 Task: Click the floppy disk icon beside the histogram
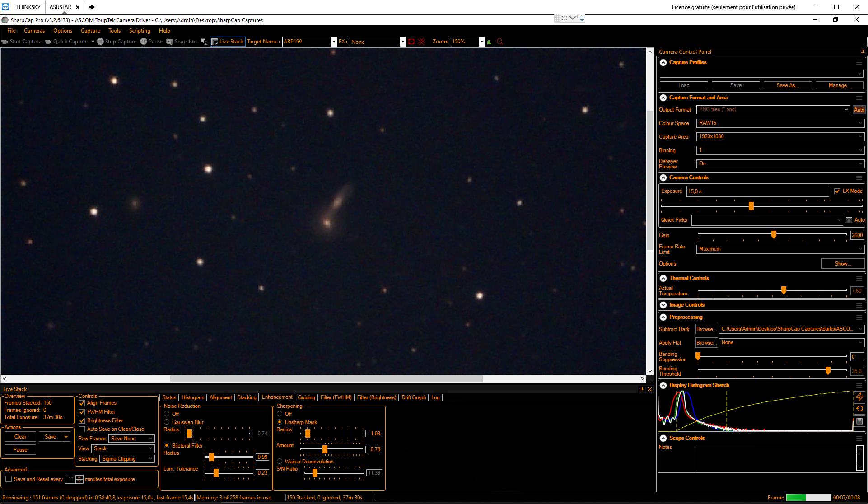coord(859,421)
